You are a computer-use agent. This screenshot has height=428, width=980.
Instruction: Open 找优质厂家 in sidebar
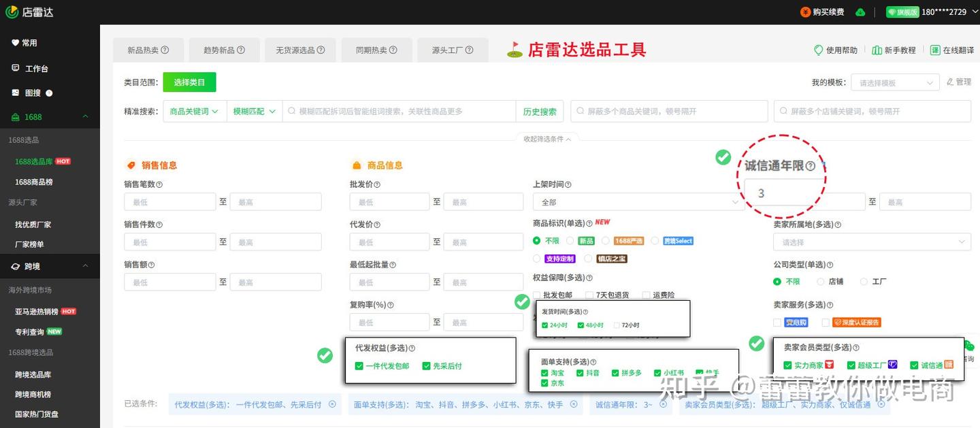pos(33,225)
